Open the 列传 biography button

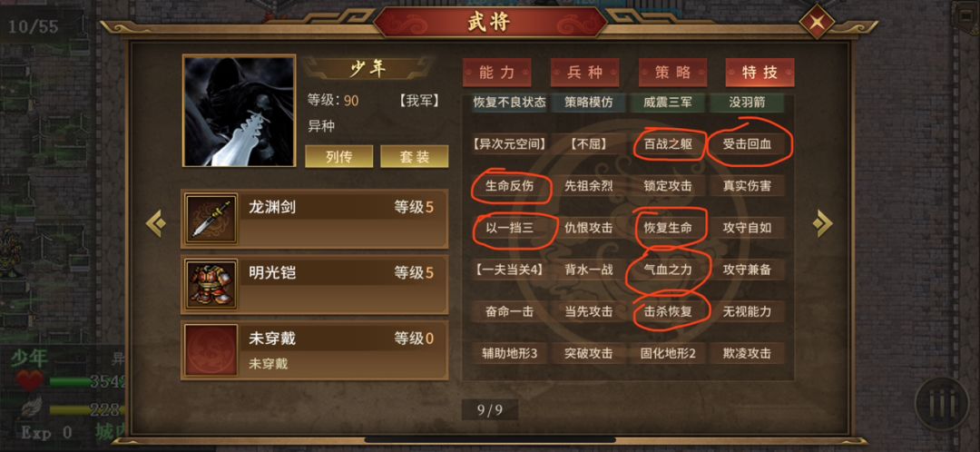339,156
